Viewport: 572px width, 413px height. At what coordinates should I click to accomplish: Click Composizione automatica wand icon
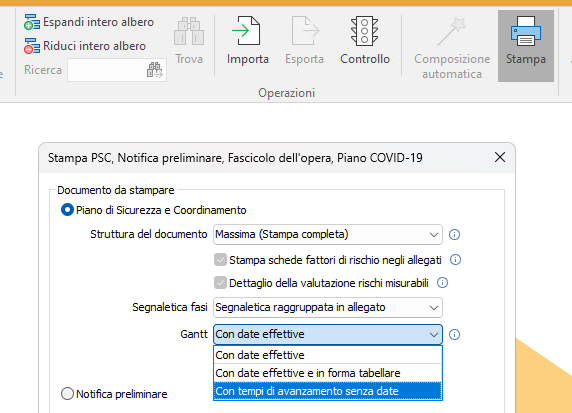pyautogui.click(x=452, y=31)
